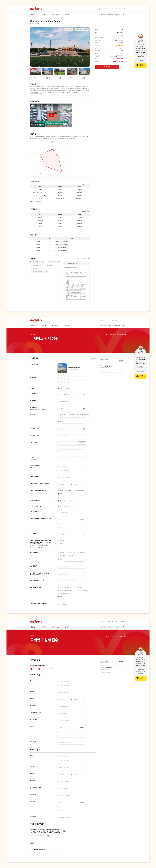Viewport: 156px width, 868px height.
Task: Click the search magnifier icon on the Kingsley school page
Action: point(123,14)
